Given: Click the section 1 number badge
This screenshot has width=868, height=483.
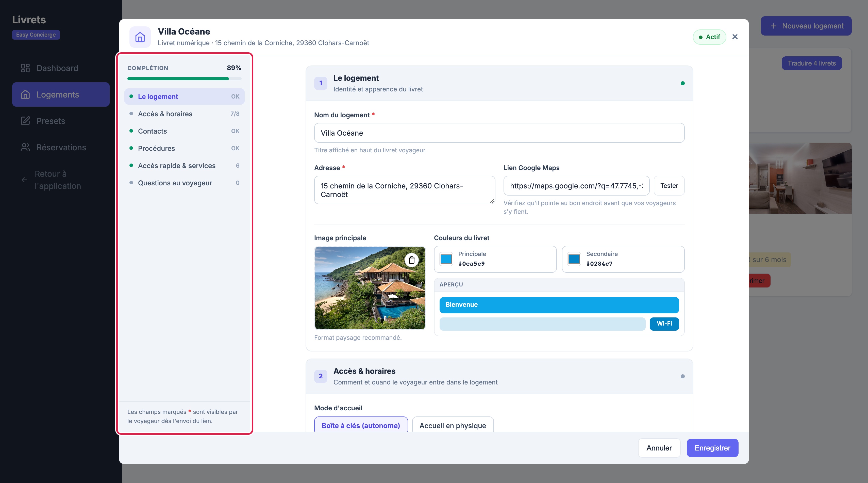Looking at the screenshot, I should pyautogui.click(x=321, y=83).
